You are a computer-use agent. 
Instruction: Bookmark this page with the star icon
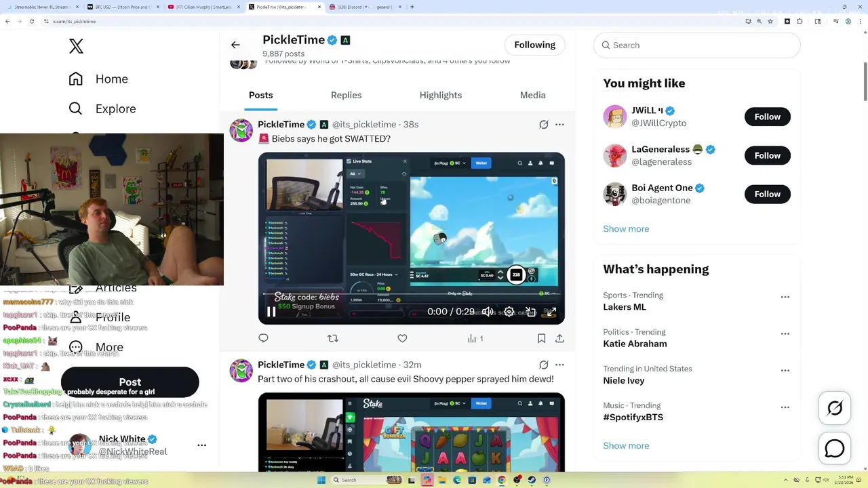tap(771, 21)
